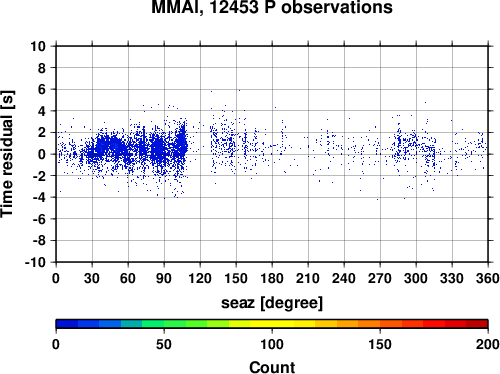Click the plot title 'MMAI, 12453 P observations'
The image size is (500, 374).
pyautogui.click(x=272, y=7)
